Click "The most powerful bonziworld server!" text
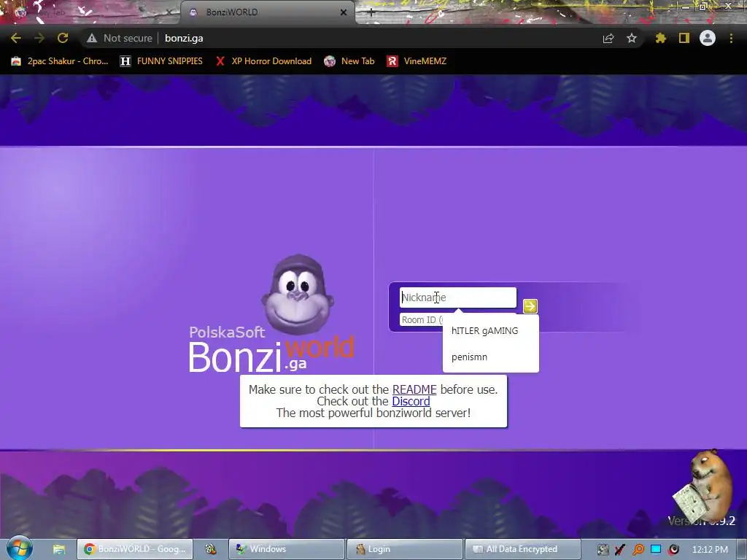The height and width of the screenshot is (560, 747). tap(373, 413)
